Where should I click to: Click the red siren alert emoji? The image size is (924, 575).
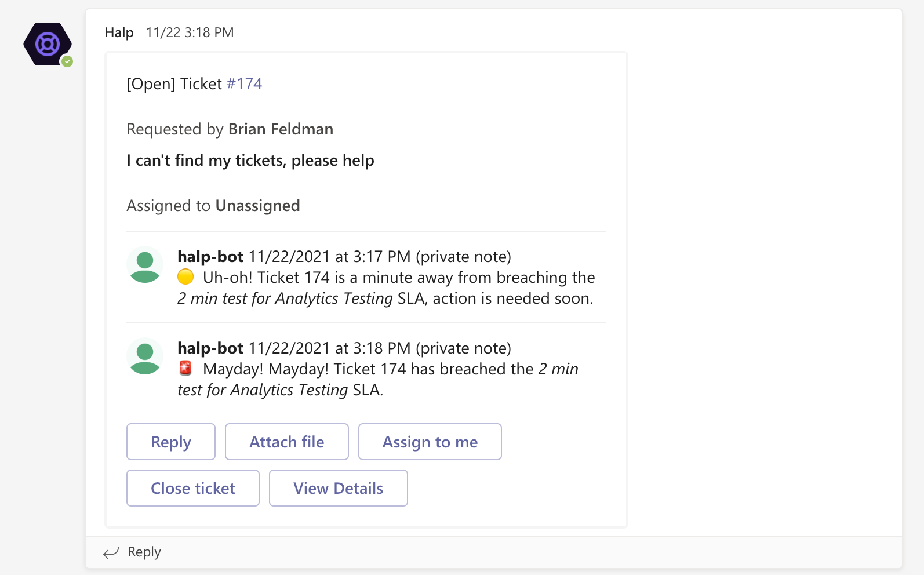click(185, 368)
